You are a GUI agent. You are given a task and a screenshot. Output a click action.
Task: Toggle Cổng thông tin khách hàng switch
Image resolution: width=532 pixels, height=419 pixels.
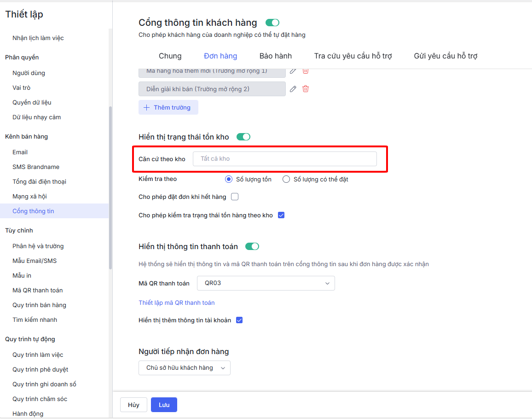point(272,23)
